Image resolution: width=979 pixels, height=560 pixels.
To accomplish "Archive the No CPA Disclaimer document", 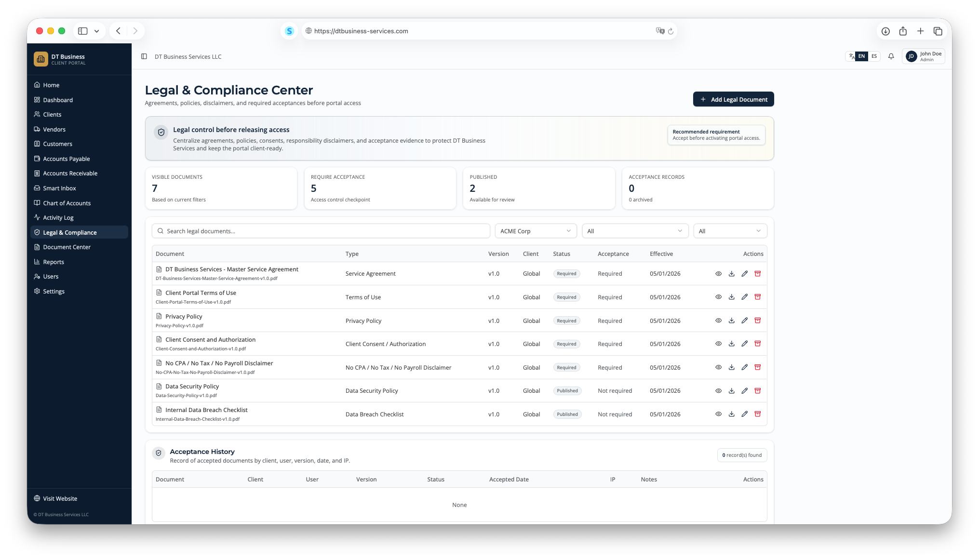I will (x=757, y=367).
